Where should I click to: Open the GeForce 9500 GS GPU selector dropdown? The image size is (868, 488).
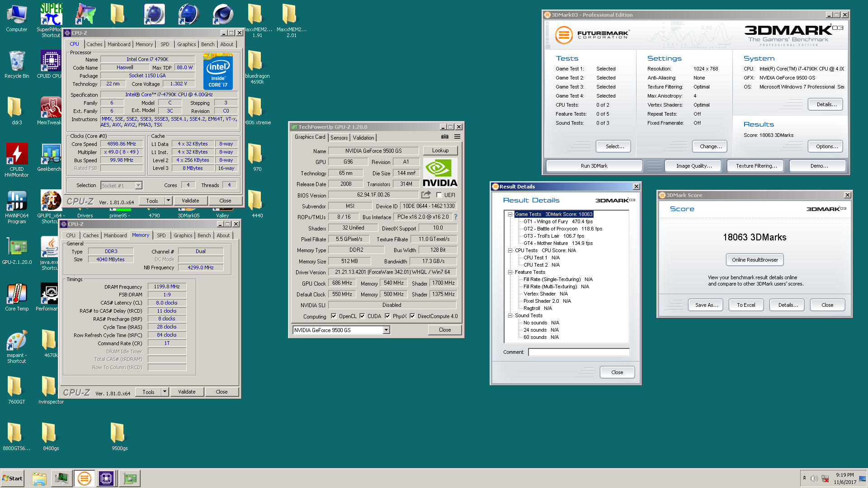pyautogui.click(x=386, y=330)
